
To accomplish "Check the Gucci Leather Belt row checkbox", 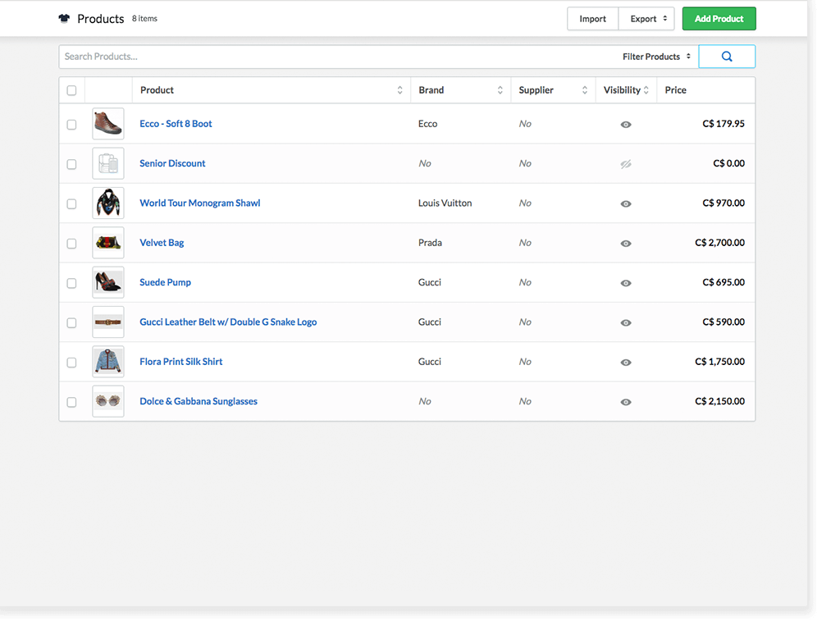I will tap(72, 323).
